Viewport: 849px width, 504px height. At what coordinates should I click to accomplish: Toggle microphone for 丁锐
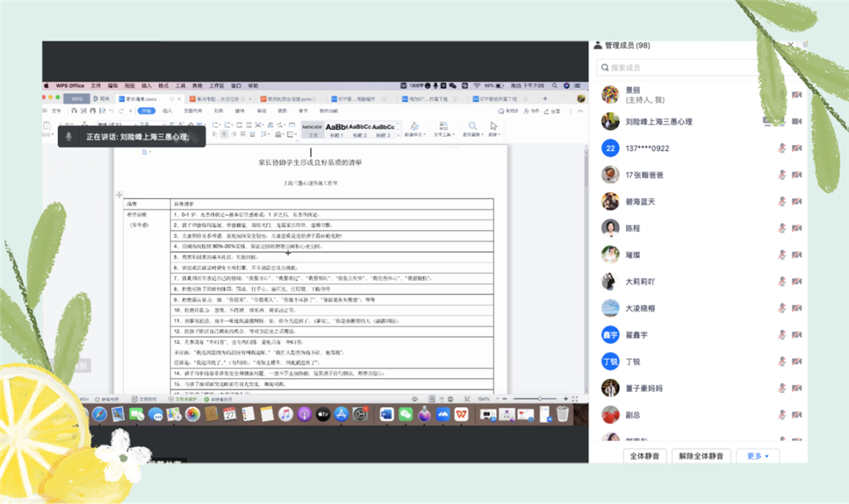(781, 361)
